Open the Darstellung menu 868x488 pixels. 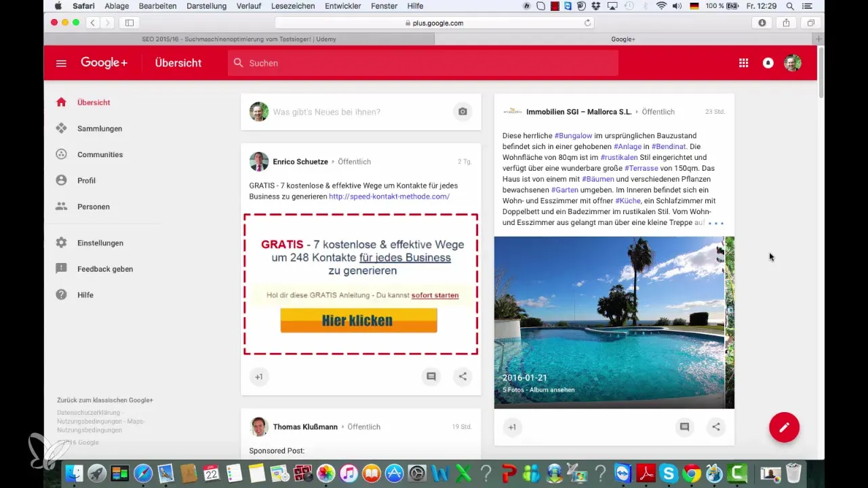[208, 5]
